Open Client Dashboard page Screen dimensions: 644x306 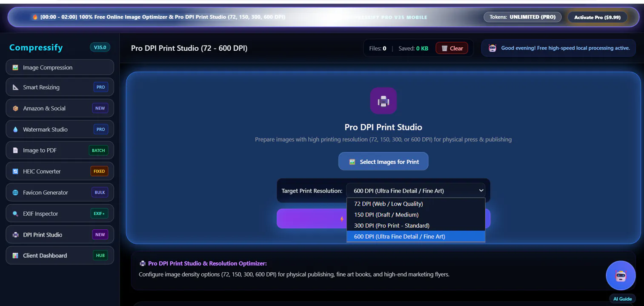point(60,256)
